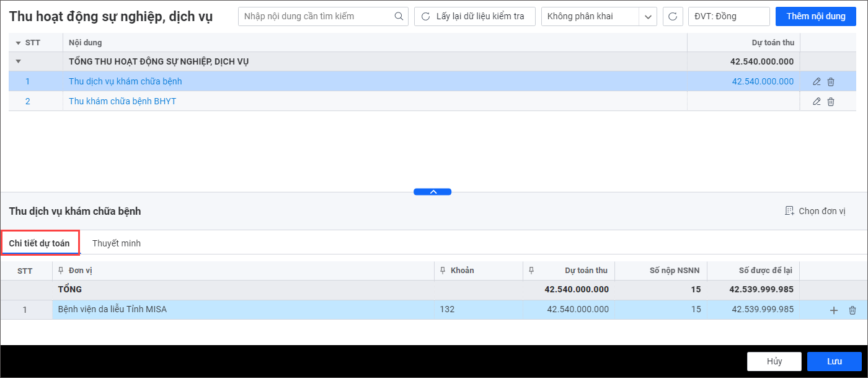Pin the Khoản column
Screen dimensions: 868x378
click(x=443, y=271)
